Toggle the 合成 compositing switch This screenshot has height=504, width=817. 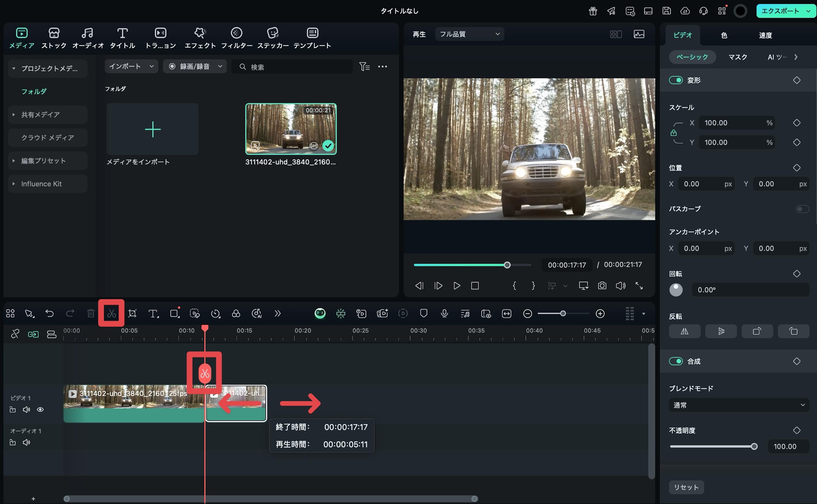point(676,361)
